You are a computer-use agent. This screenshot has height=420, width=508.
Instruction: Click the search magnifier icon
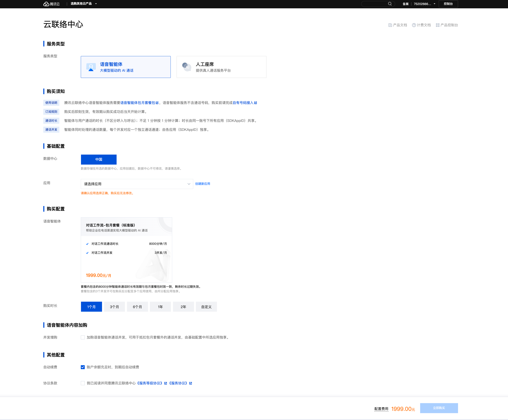pyautogui.click(x=390, y=4)
